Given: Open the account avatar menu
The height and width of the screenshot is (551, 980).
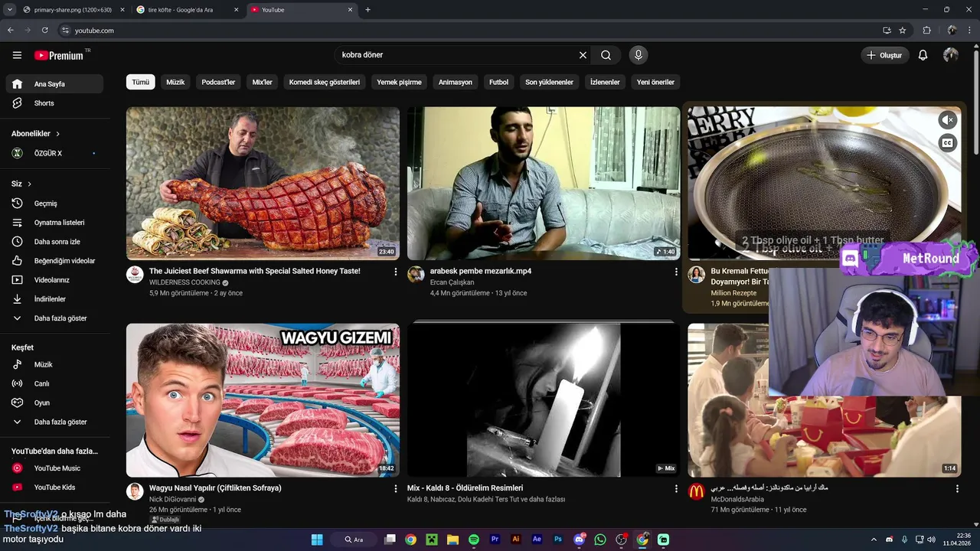Looking at the screenshot, I should (x=951, y=55).
